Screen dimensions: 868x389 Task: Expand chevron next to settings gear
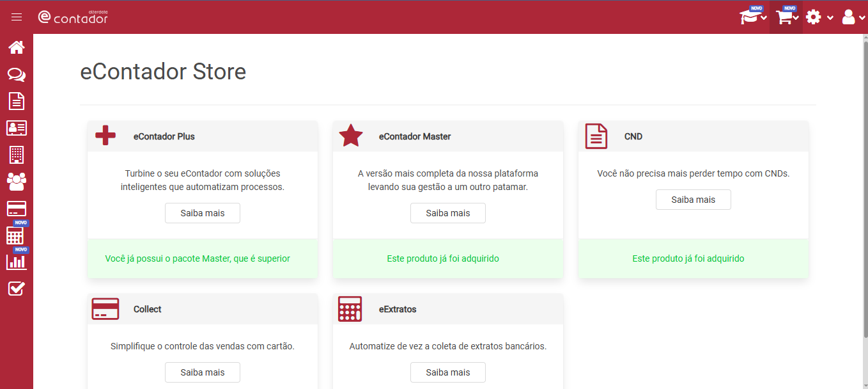click(x=830, y=18)
